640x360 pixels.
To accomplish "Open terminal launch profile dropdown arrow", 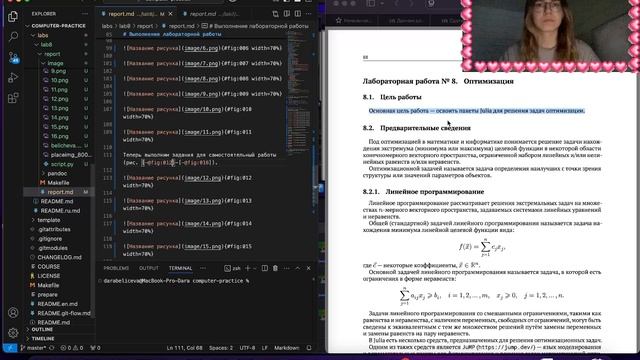I will point(255,268).
